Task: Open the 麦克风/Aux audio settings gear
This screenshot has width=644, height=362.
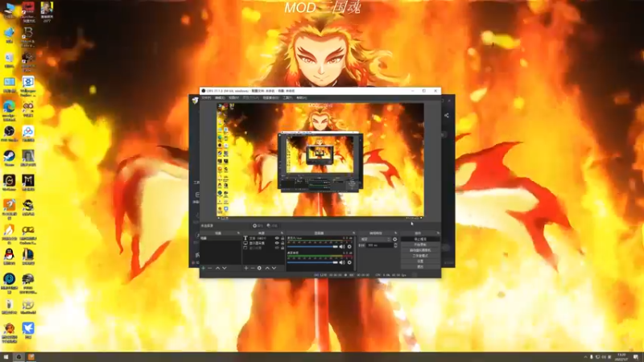Action: (x=349, y=247)
